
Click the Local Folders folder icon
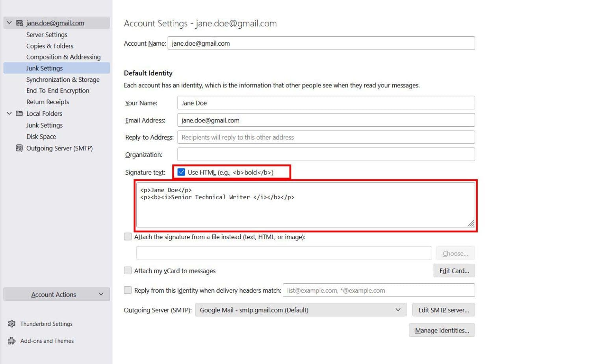pos(19,113)
